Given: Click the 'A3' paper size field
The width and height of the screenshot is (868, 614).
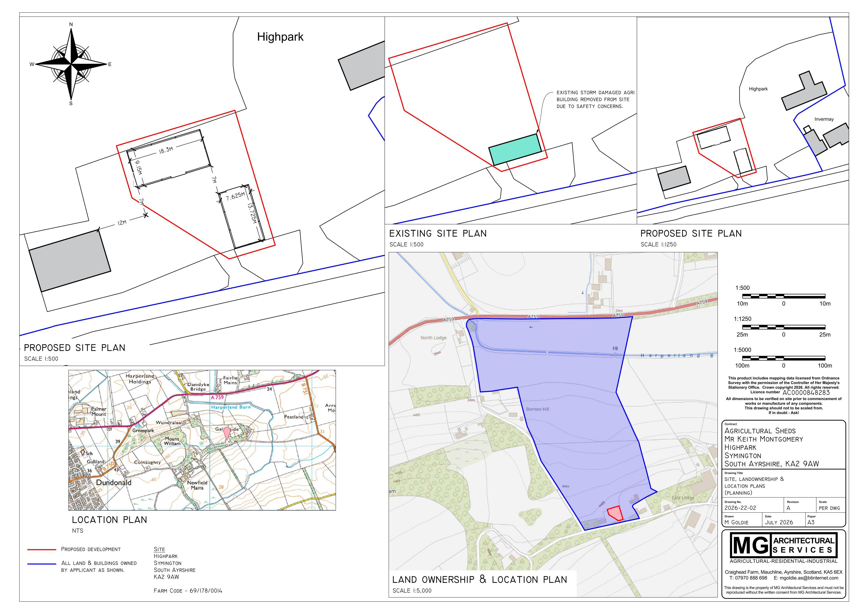Looking at the screenshot, I should tap(811, 522).
